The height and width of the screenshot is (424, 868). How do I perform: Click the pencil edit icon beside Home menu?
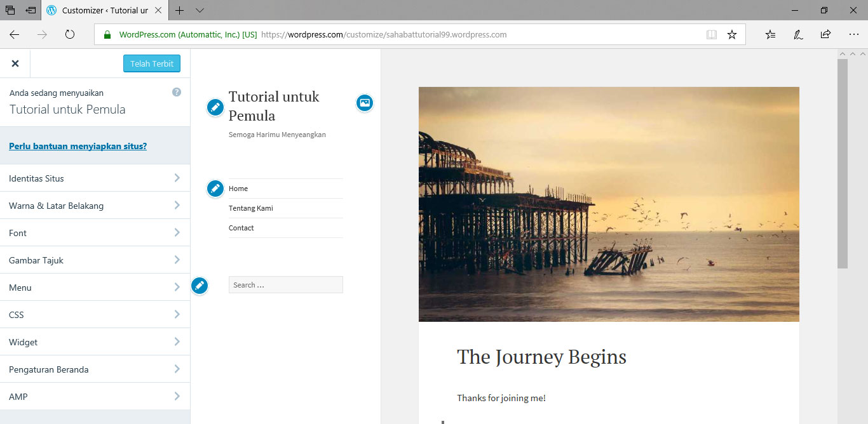click(x=215, y=189)
